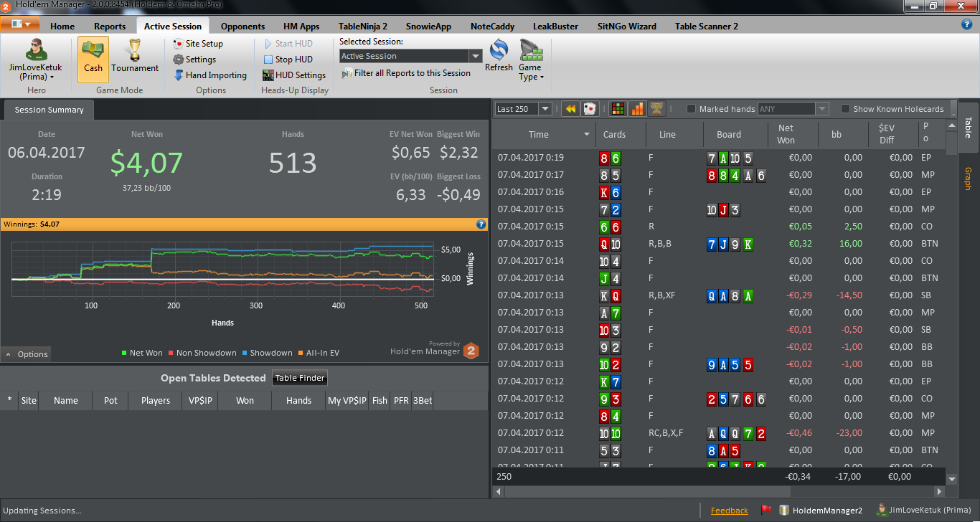Click the help icon on Winnings bar
This screenshot has width=980, height=522.
[481, 224]
